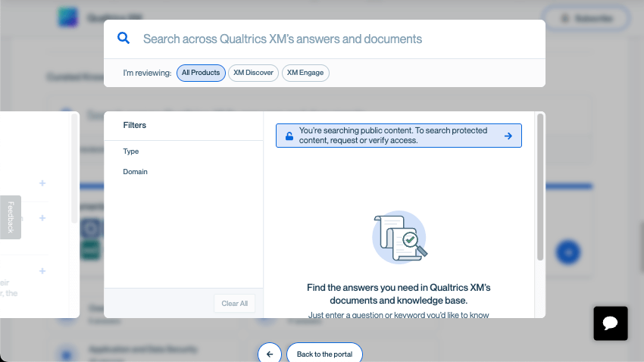This screenshot has height=362, width=644.
Task: Open the Feedback side tab
Action: pos(11,217)
